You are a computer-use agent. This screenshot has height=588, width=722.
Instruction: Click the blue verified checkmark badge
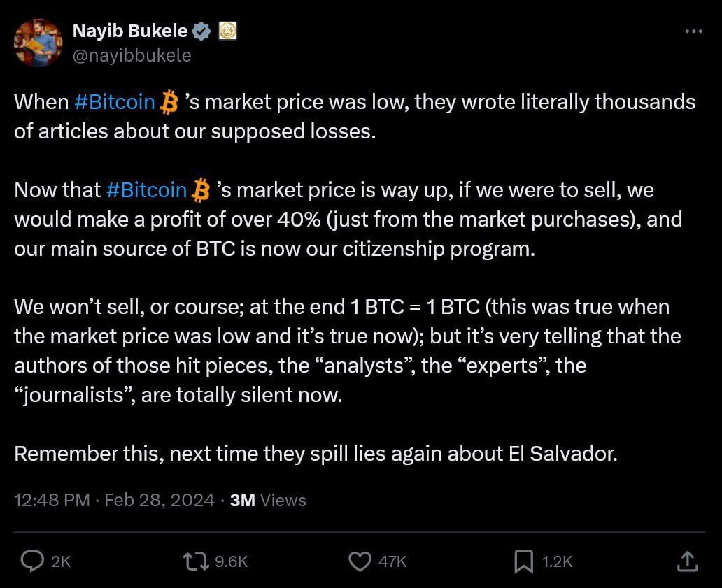[x=202, y=31]
